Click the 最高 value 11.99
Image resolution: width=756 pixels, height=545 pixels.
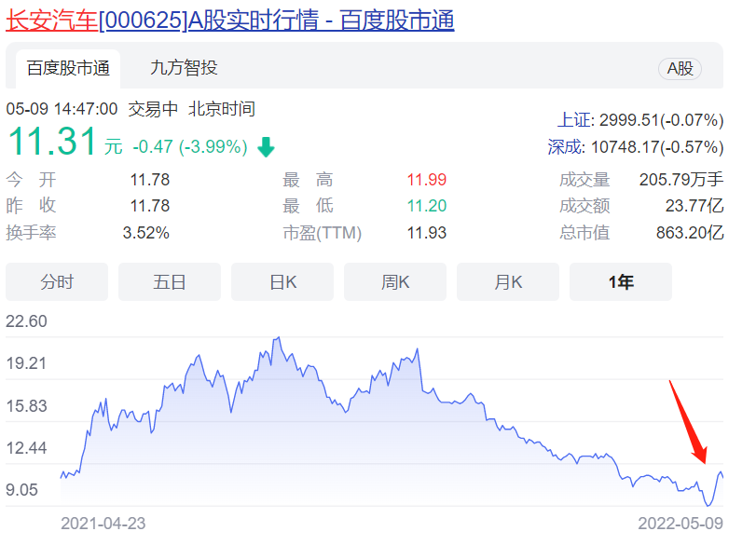pos(427,180)
